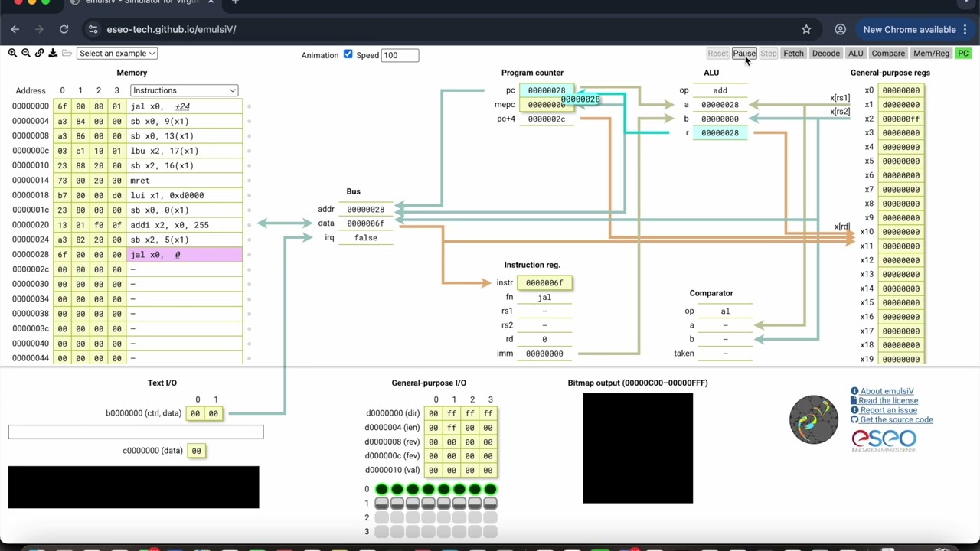Go back with the browser back arrow
The image size is (980, 551).
point(15,29)
